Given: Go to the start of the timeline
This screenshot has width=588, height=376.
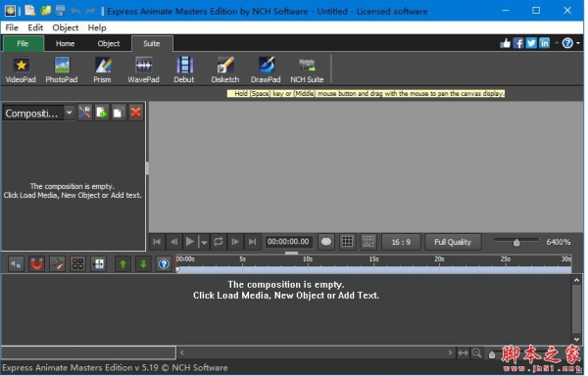Looking at the screenshot, I should click(x=157, y=242).
